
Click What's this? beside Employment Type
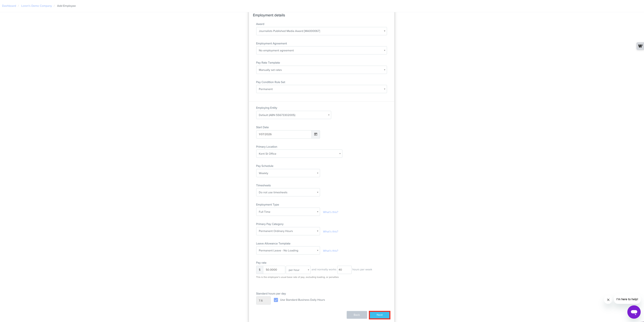click(330, 212)
